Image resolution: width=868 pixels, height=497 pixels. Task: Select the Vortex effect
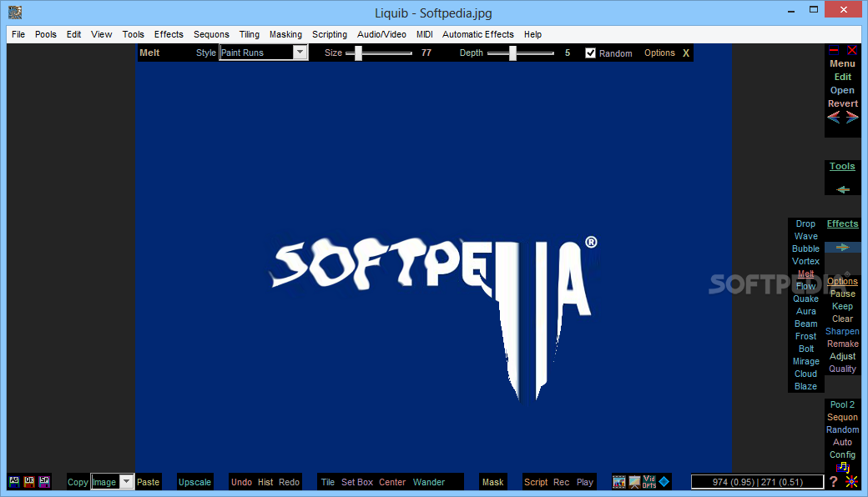coord(805,261)
